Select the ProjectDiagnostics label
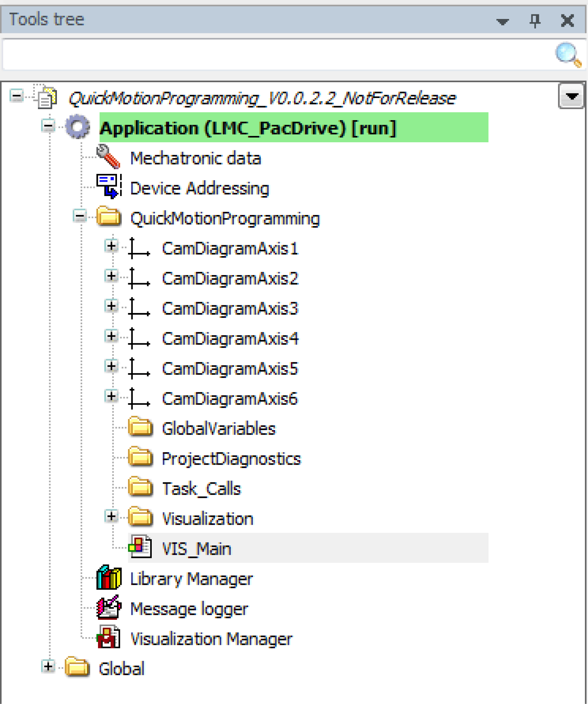588x704 pixels. click(231, 459)
